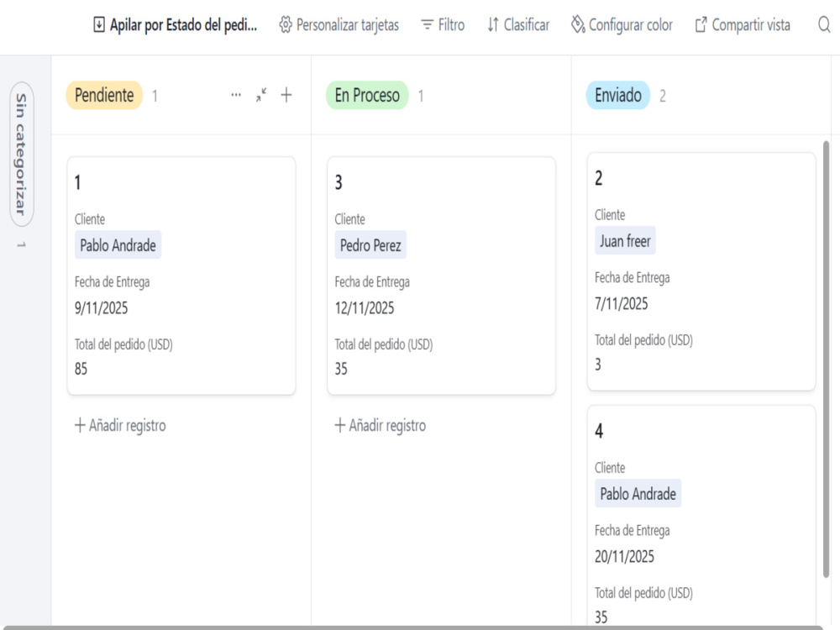Click delivery date 9/11/2025
Image resolution: width=840 pixels, height=630 pixels.
[x=102, y=308]
